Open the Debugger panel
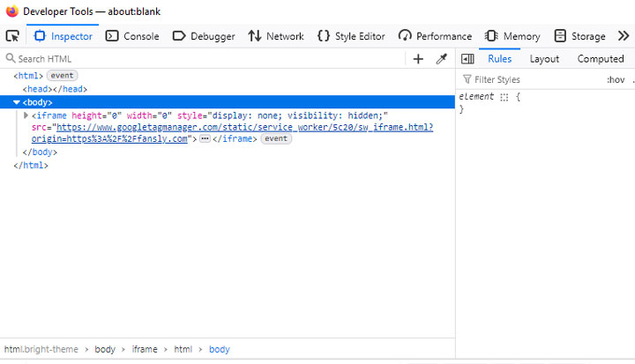This screenshot has height=364, width=635. pos(204,36)
